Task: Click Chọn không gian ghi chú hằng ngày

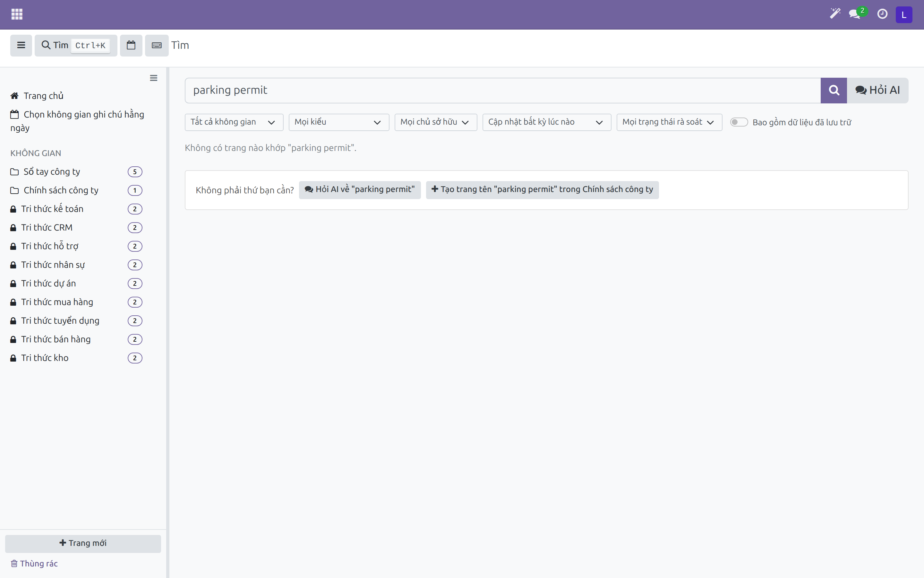Action: click(77, 121)
